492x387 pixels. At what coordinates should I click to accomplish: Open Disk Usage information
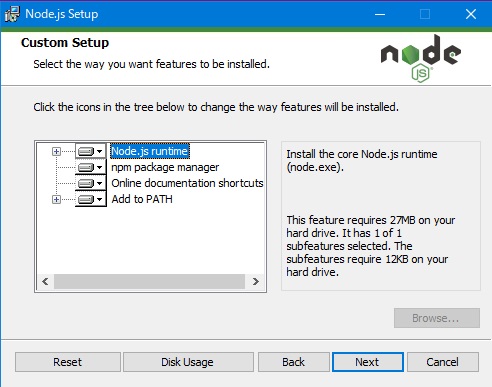click(x=188, y=362)
